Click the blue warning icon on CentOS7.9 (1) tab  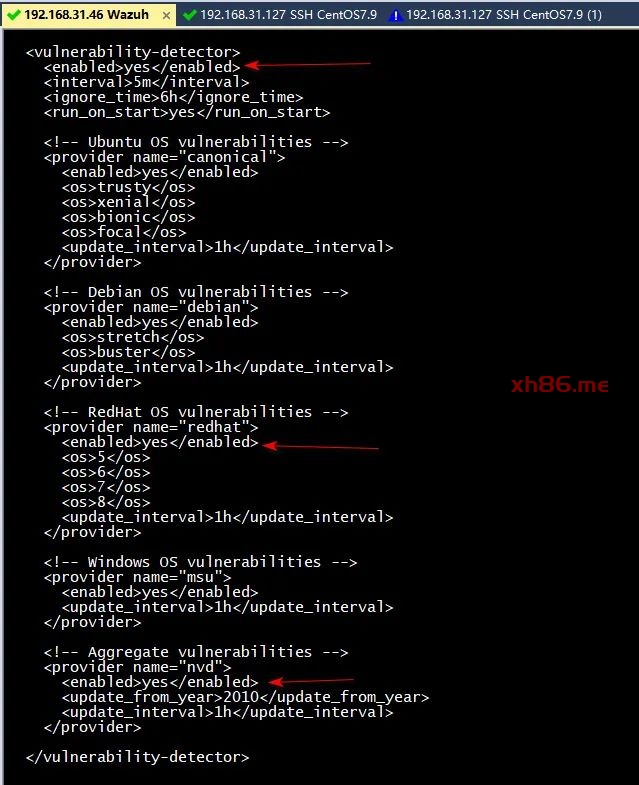[396, 16]
